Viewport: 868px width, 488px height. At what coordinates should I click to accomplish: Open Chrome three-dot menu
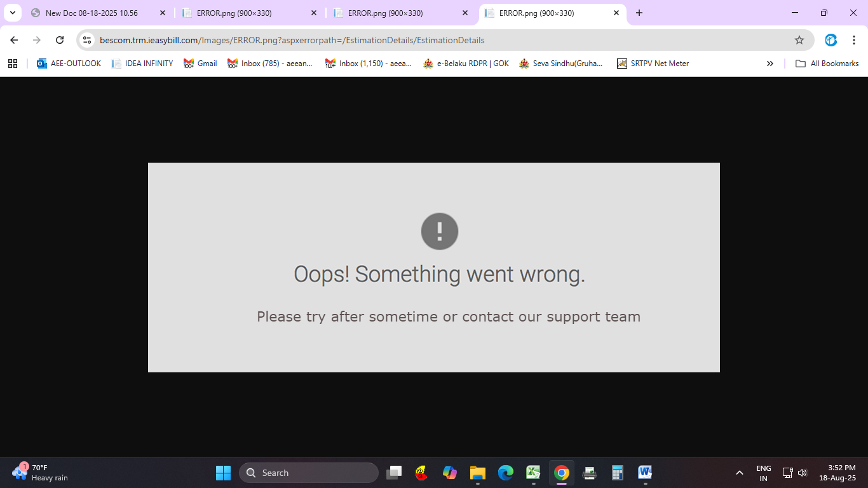pyautogui.click(x=854, y=40)
